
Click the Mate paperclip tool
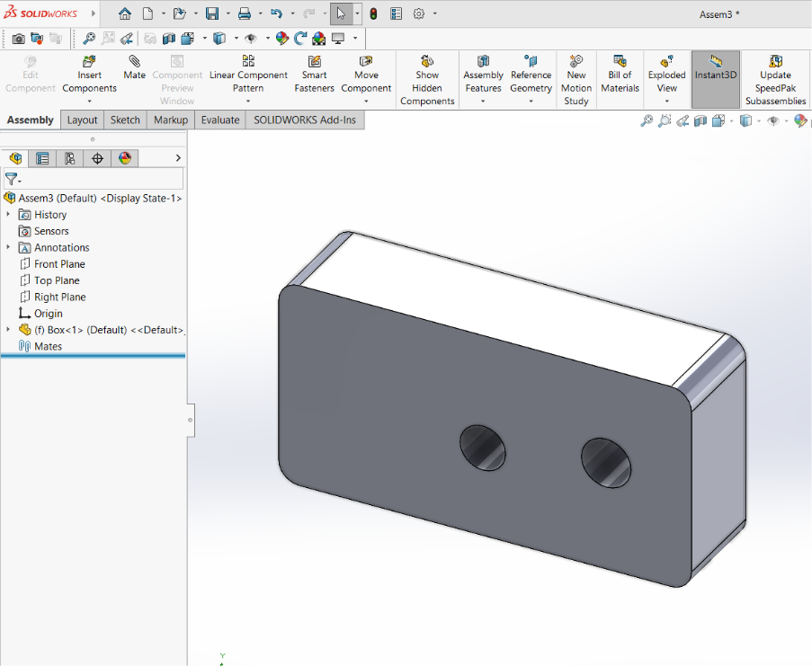[135, 67]
